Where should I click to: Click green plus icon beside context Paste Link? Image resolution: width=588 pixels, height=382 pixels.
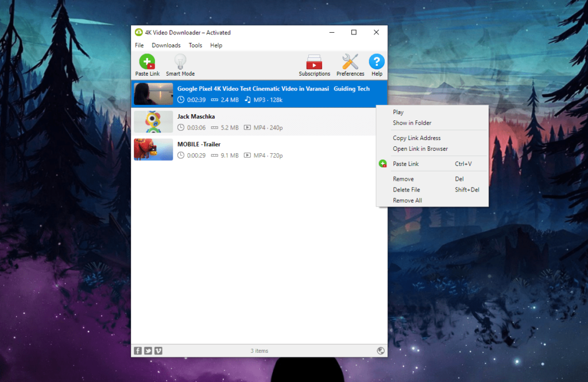pos(382,163)
